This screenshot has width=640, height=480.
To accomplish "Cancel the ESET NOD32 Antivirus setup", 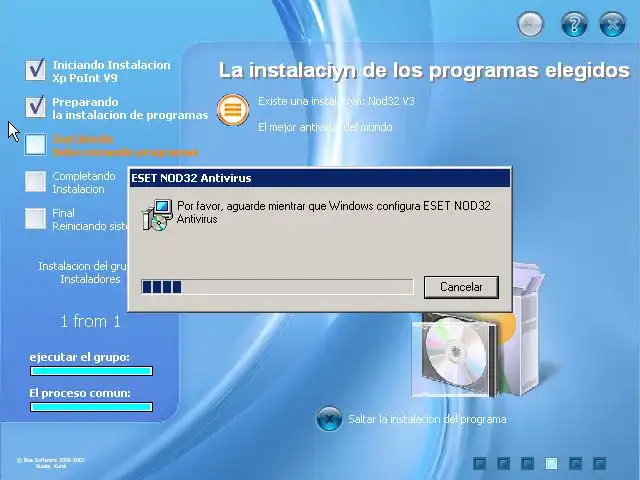I will click(x=461, y=287).
